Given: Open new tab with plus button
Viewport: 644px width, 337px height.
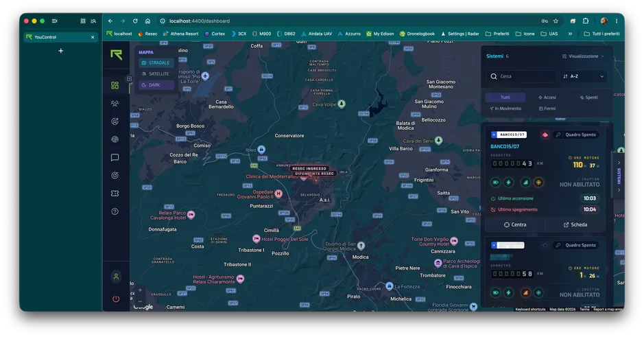Looking at the screenshot, I should 61,51.
